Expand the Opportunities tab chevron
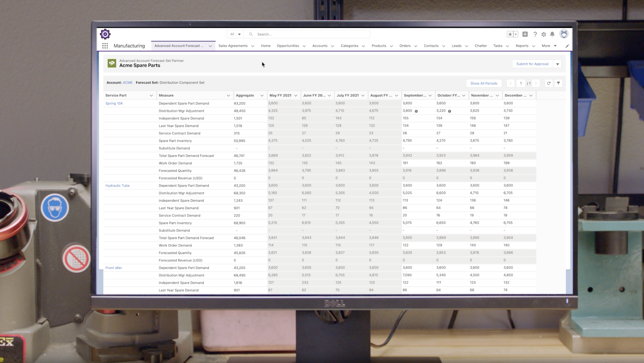 coord(304,46)
